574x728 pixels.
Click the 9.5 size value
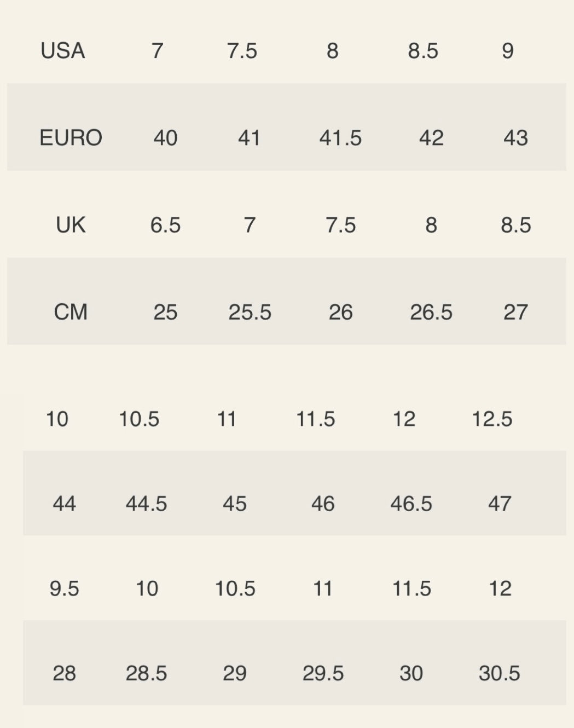coord(64,588)
